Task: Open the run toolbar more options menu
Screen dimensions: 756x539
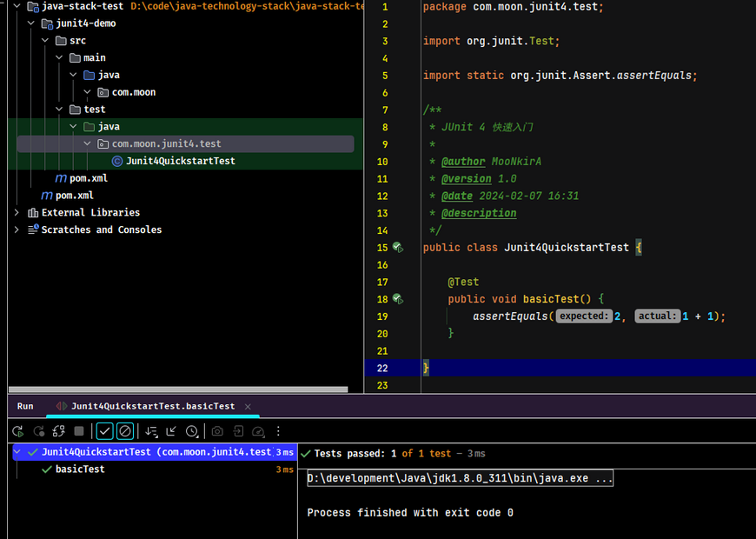Action: click(278, 431)
